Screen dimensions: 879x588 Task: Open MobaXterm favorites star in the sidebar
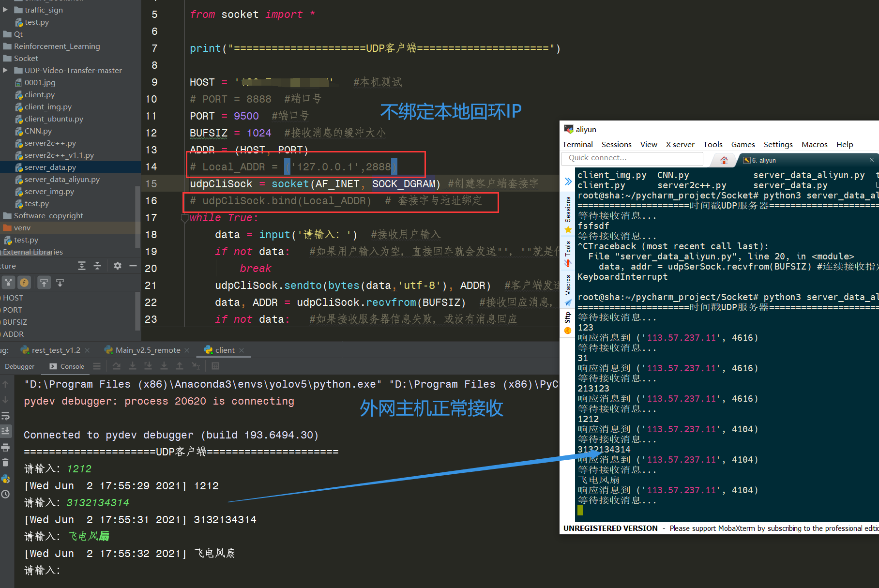568,230
